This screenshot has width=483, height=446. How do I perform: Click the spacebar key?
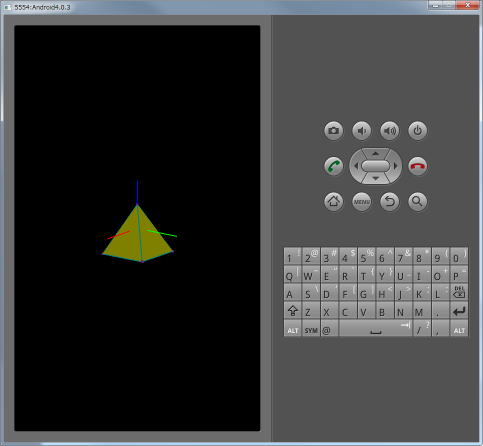[x=376, y=329]
